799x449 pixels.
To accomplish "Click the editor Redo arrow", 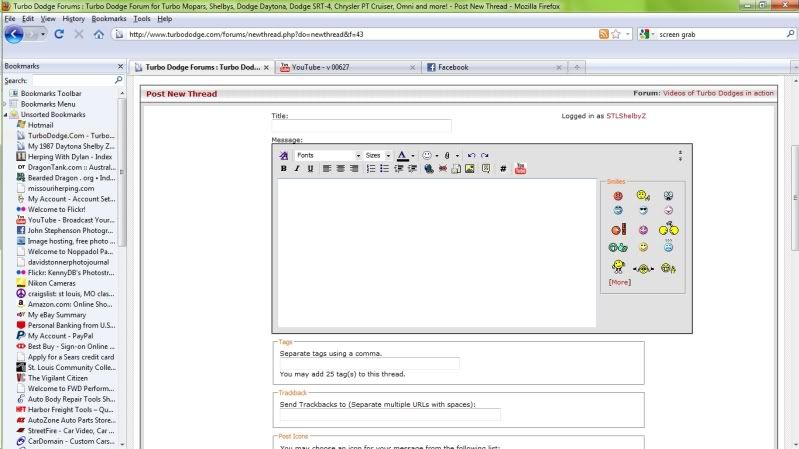I will [485, 155].
